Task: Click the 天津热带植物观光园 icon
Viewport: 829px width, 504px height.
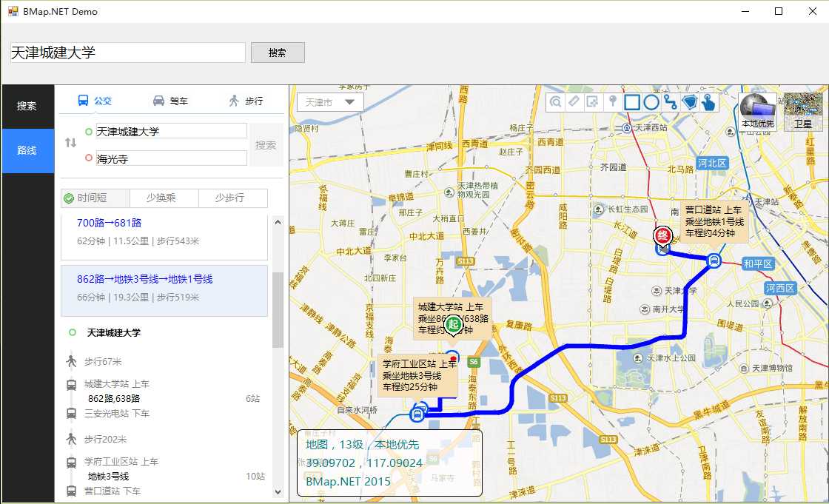Action: click(x=449, y=192)
